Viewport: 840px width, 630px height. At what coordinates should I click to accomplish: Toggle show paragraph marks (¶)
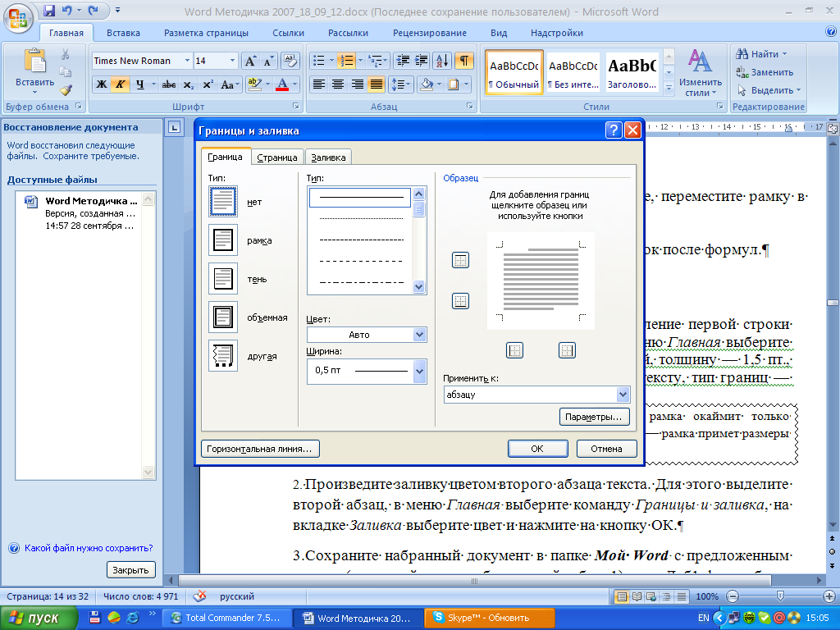pos(464,61)
